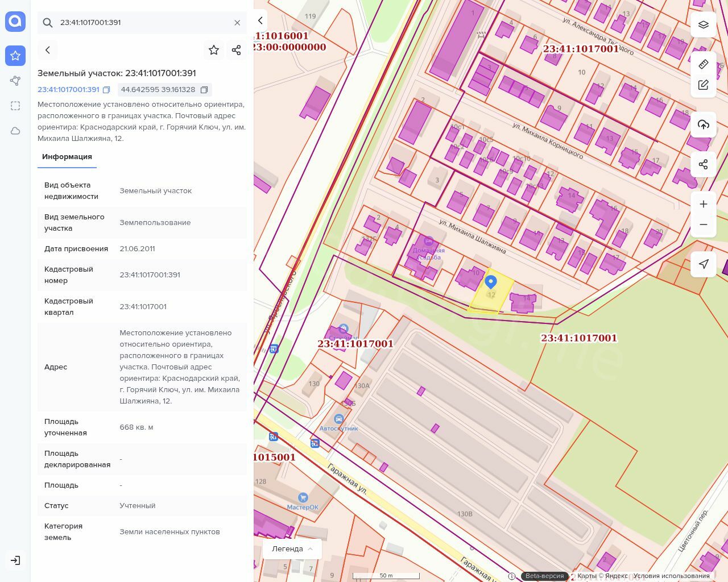Open the Условия использования link

tap(671, 576)
